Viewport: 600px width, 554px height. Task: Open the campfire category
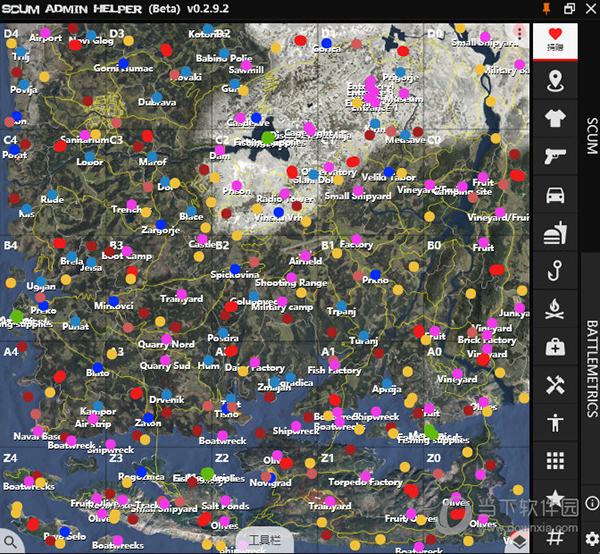(555, 308)
